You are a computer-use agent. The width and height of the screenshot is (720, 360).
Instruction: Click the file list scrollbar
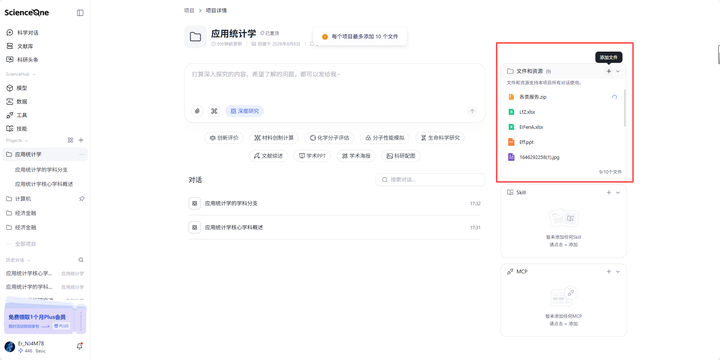point(624,108)
